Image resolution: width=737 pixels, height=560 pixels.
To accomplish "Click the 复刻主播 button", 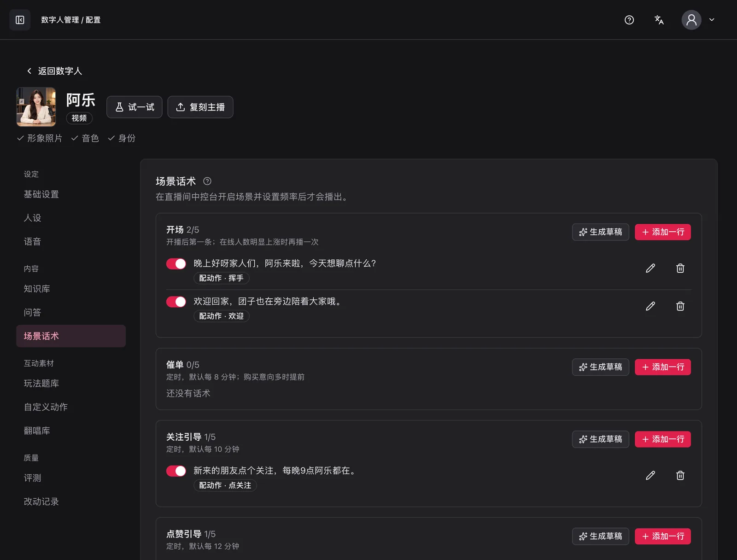I will click(x=200, y=107).
